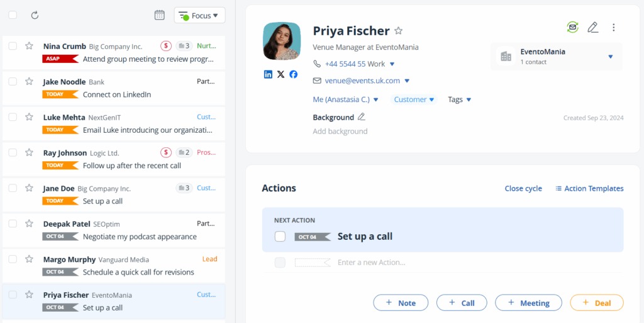Viewport: 644px width, 323px height.
Task: Click the email sync icon
Action: pos(572,27)
